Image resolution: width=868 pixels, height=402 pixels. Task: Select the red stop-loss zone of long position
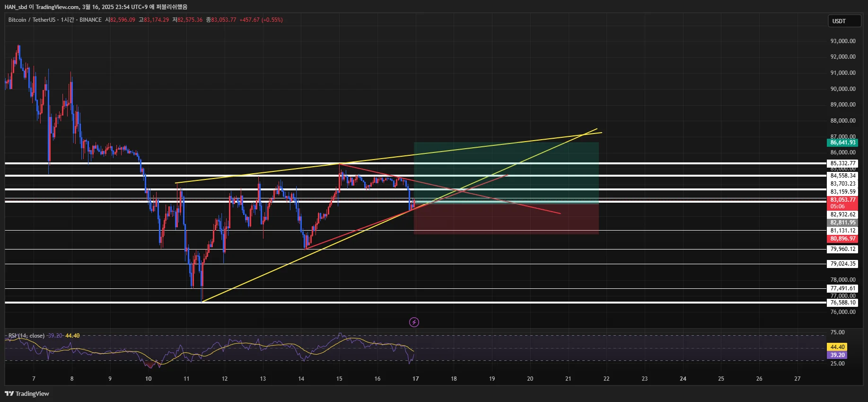(506, 219)
